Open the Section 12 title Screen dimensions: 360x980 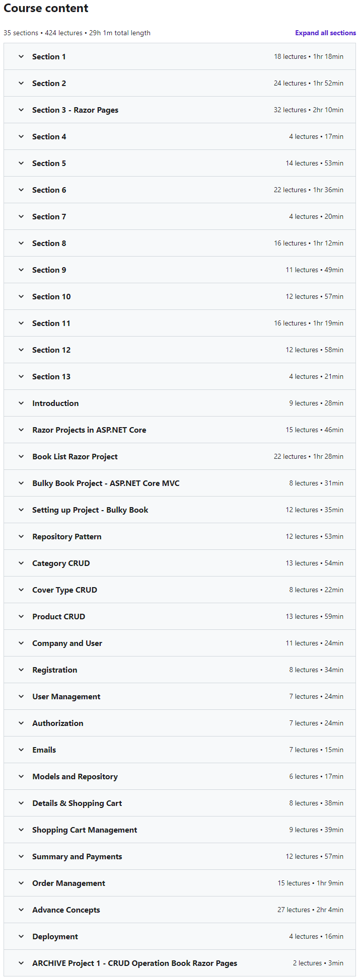51,350
